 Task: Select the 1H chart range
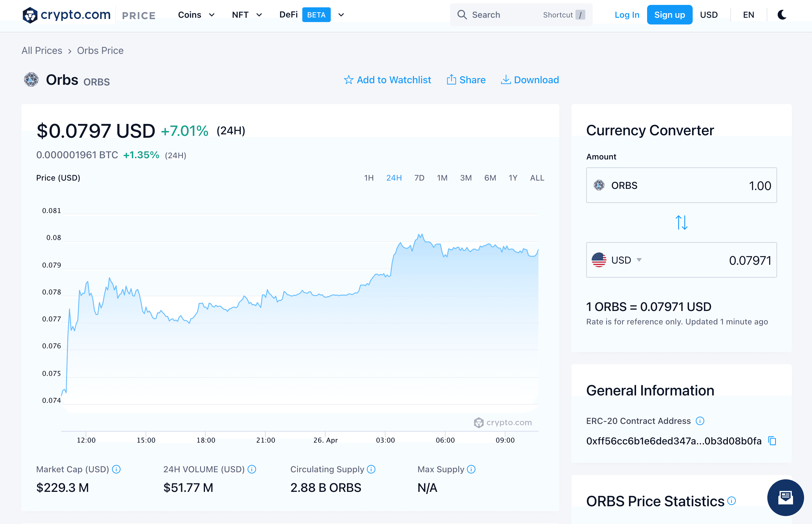369,178
